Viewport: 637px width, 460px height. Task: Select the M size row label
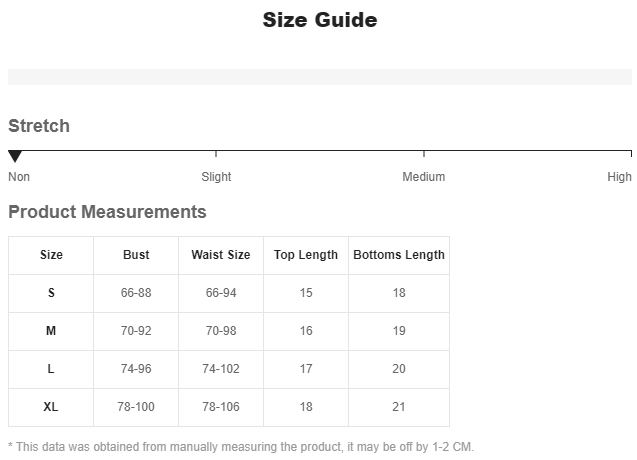tap(51, 331)
